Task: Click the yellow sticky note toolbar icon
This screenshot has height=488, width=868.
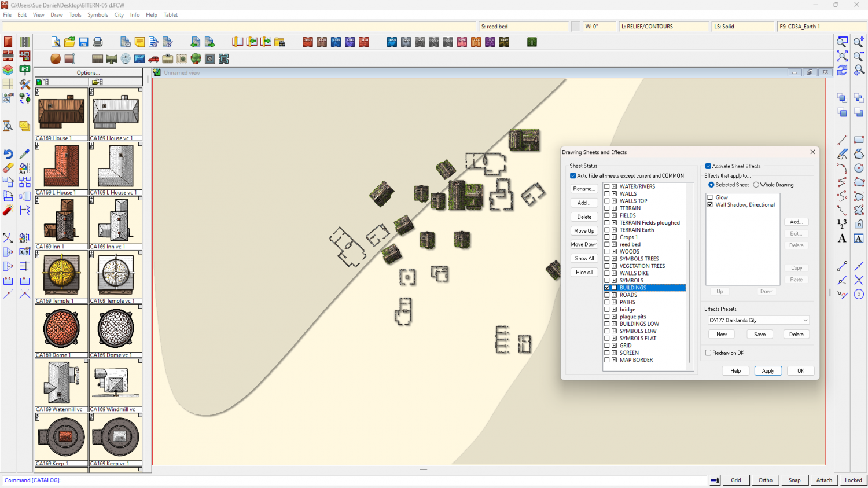Action: click(x=139, y=42)
